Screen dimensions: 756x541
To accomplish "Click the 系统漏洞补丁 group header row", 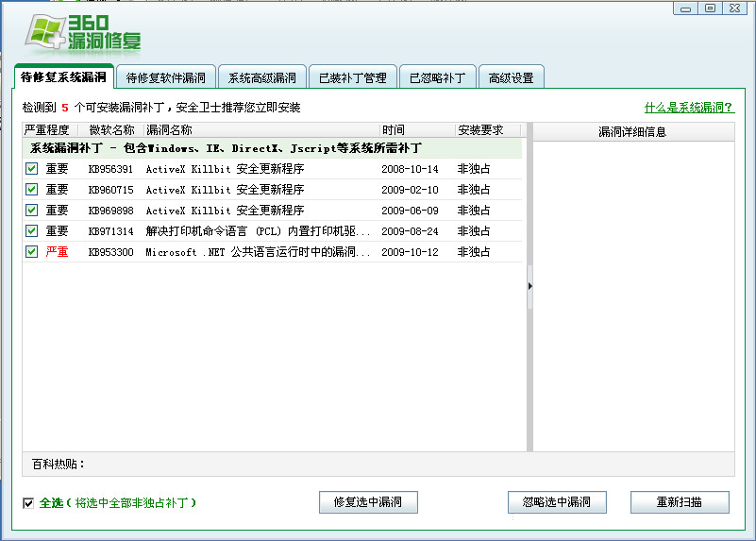I will (x=273, y=148).
